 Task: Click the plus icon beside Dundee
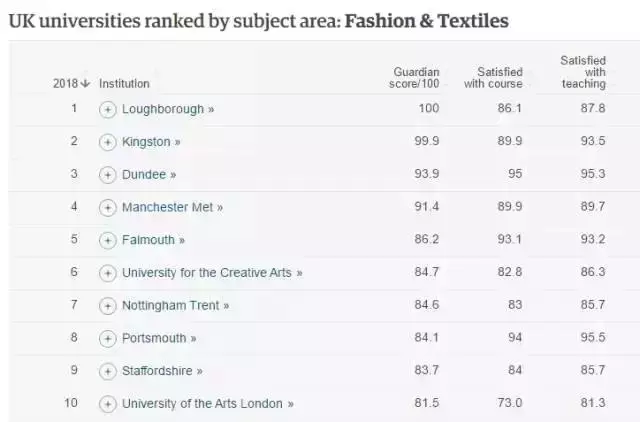tap(107, 175)
